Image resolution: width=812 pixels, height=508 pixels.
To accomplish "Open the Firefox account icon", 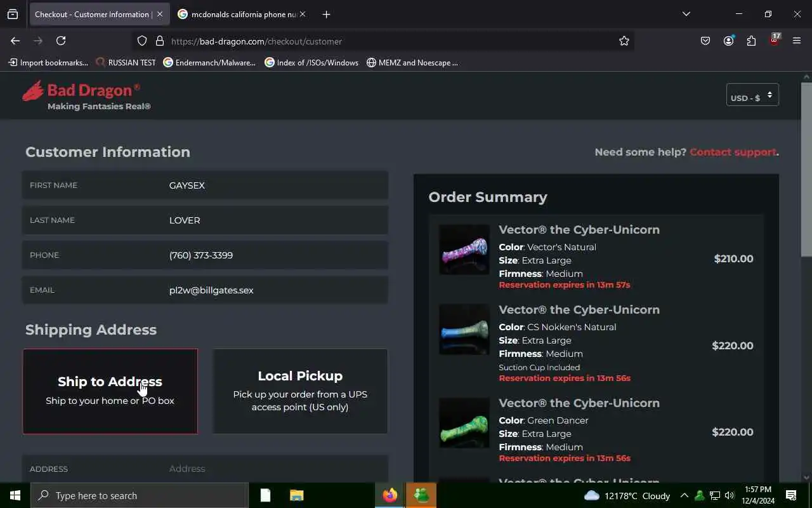I will point(728,41).
